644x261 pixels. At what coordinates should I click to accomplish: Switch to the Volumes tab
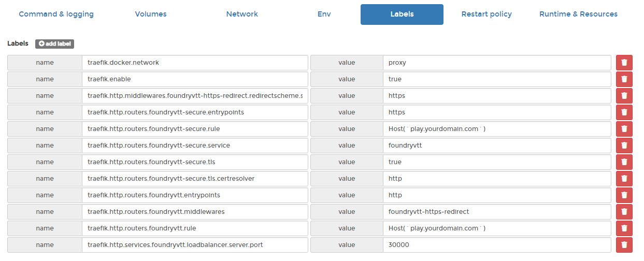pos(151,15)
